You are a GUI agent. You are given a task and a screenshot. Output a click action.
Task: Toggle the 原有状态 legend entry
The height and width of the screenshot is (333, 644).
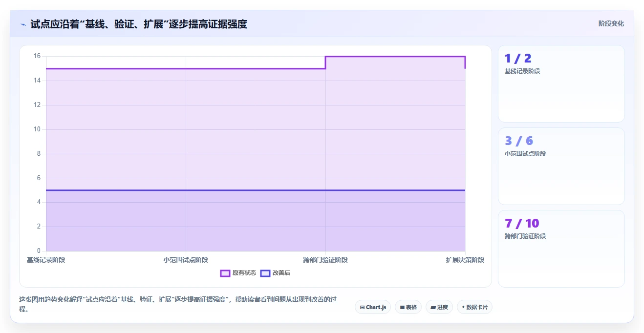point(238,273)
